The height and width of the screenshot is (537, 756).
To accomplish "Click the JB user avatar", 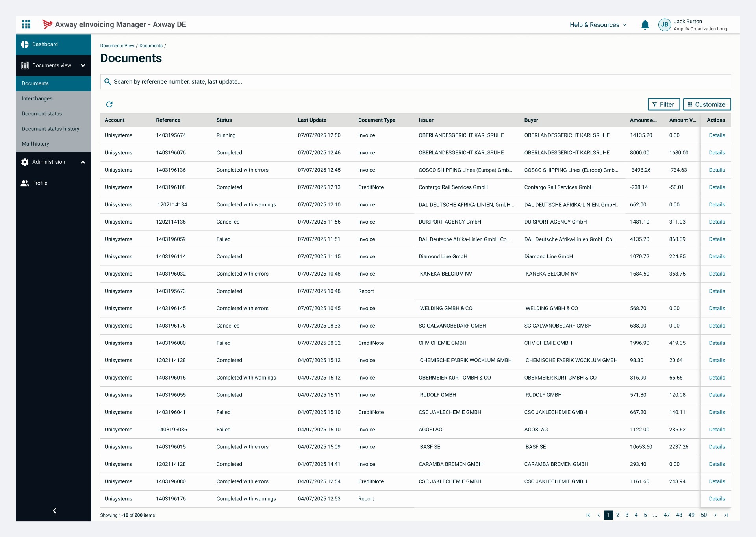I will coord(665,25).
